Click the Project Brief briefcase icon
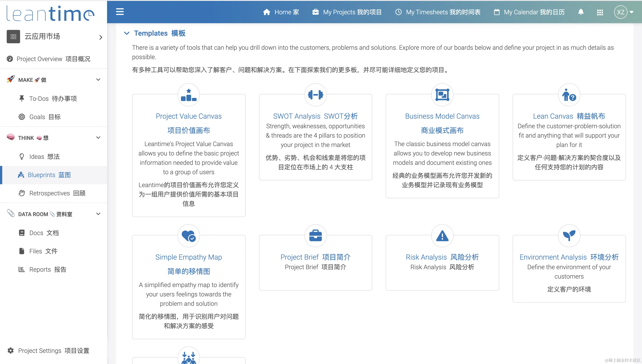642x364 pixels. tap(315, 236)
